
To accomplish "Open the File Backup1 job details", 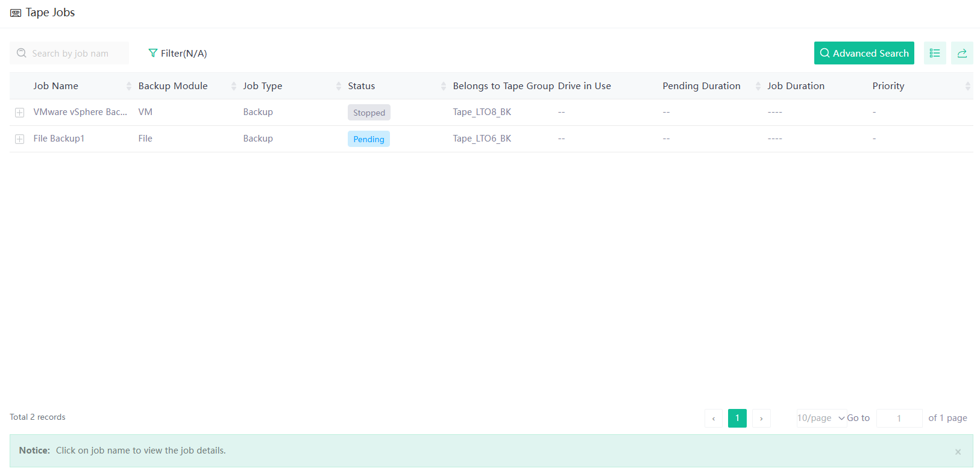I will [59, 139].
